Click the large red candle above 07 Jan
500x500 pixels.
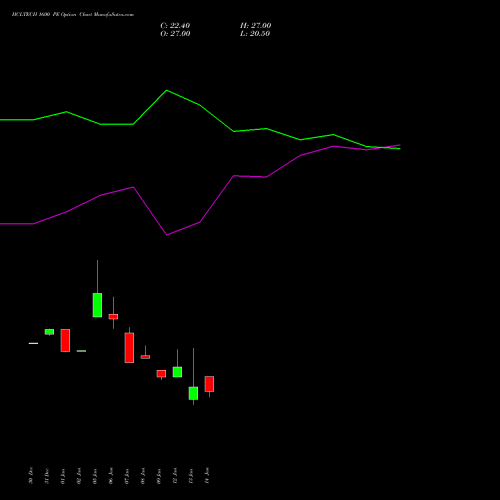click(129, 348)
